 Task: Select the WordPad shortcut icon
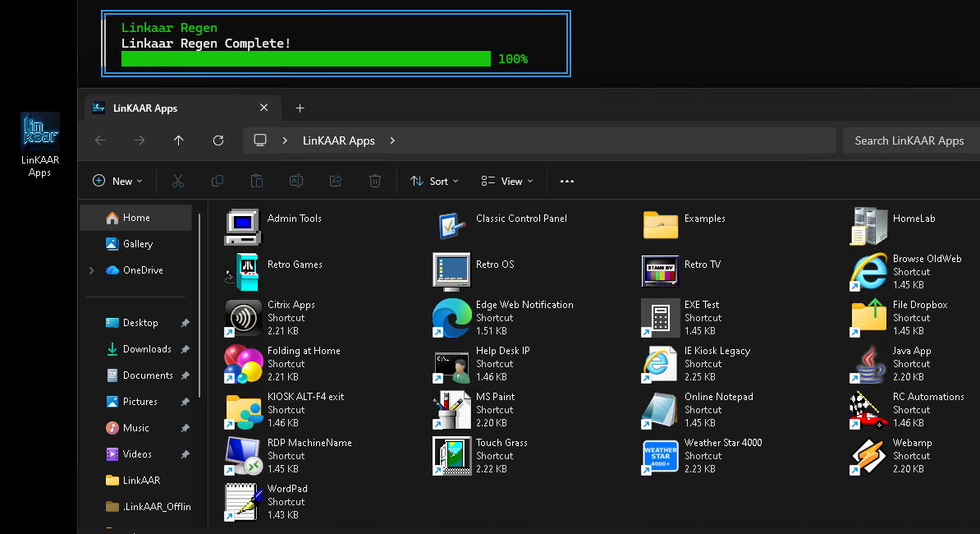(x=242, y=502)
